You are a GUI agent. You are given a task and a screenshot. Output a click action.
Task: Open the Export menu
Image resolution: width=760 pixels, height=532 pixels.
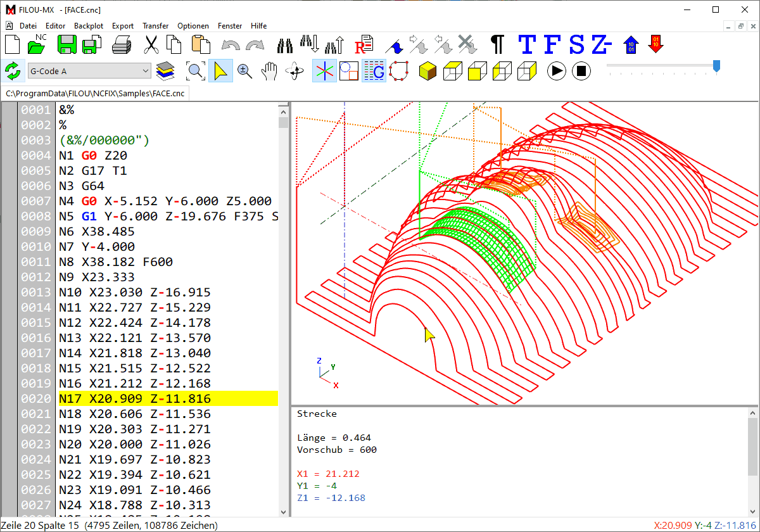(123, 26)
